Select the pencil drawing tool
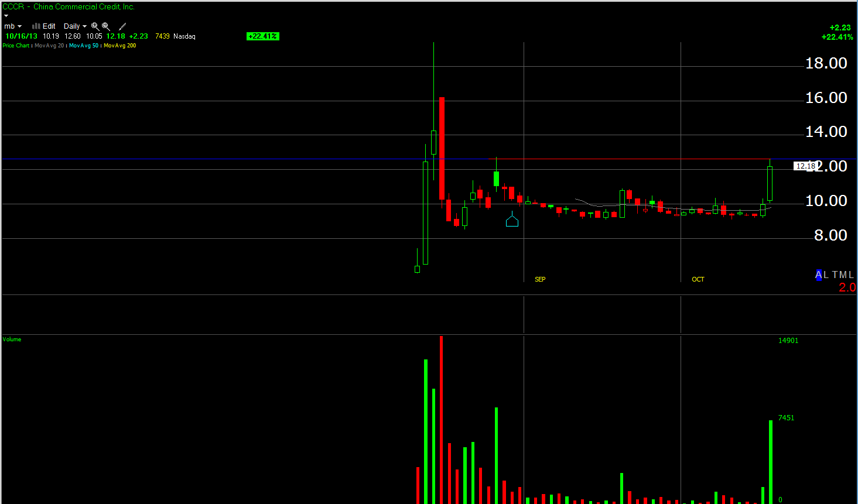858x504 pixels. (122, 26)
